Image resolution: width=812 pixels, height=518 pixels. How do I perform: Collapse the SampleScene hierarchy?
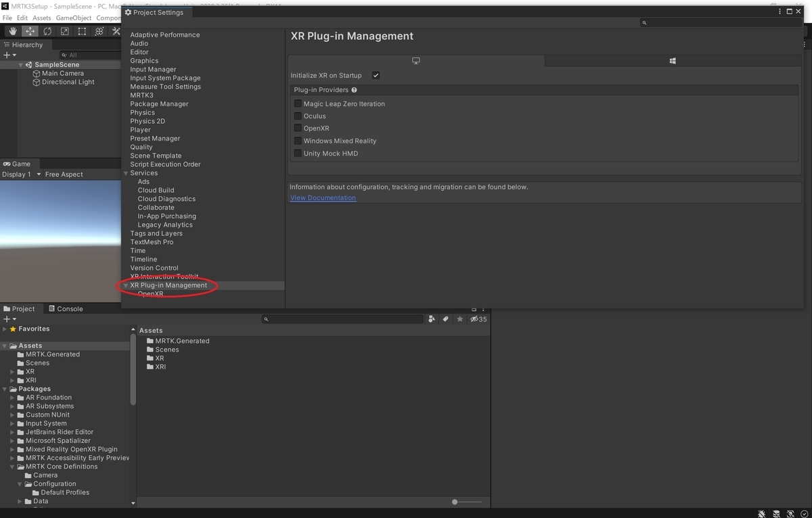21,65
